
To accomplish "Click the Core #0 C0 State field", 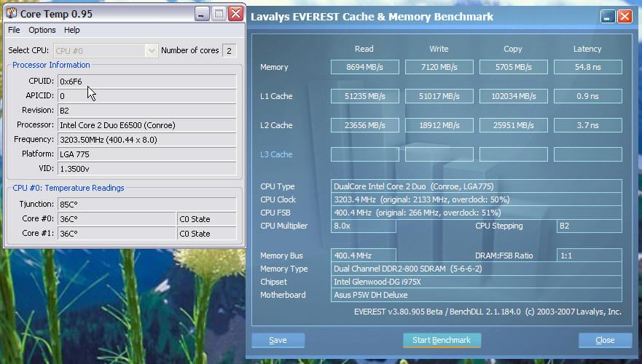I will tap(207, 219).
